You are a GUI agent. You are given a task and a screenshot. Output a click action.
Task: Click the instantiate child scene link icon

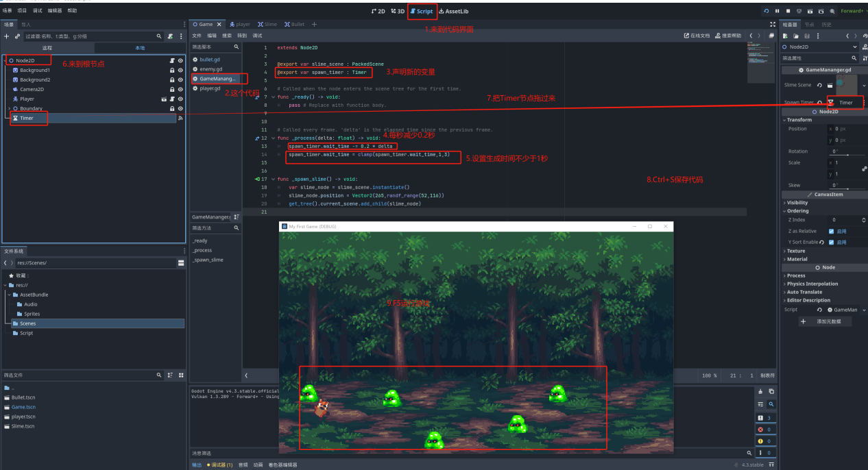point(18,36)
